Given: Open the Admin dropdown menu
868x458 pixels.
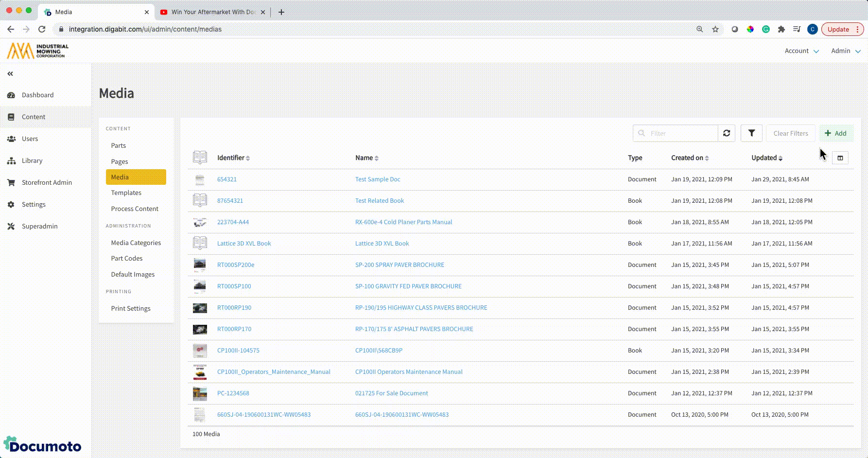Looking at the screenshot, I should [x=845, y=51].
